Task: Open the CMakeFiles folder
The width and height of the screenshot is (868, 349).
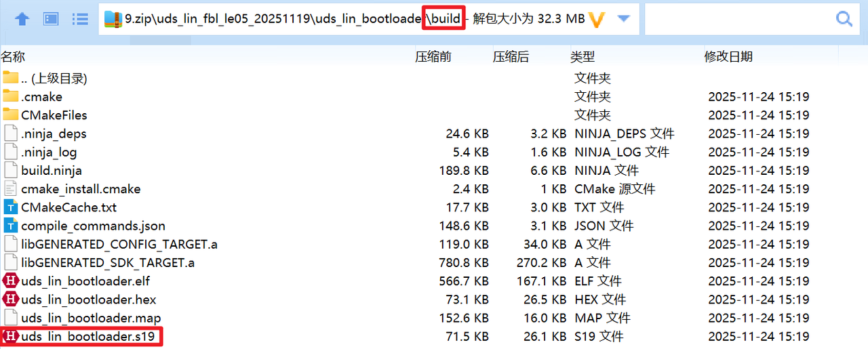Action: [x=54, y=115]
